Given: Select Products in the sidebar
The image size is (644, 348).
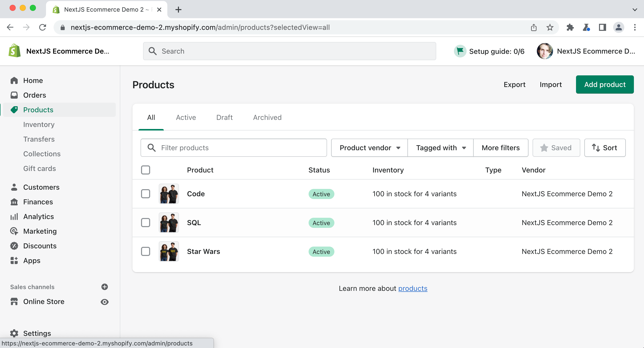Looking at the screenshot, I should [59, 110].
